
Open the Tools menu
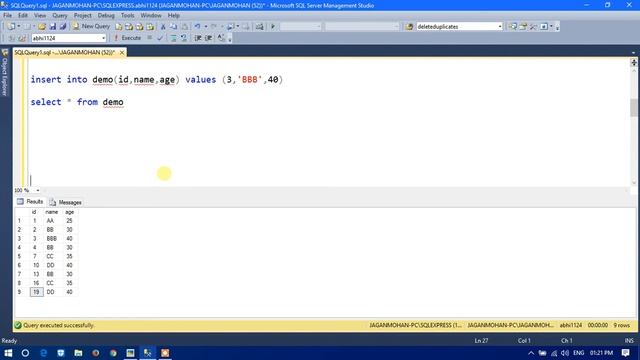click(x=127, y=16)
